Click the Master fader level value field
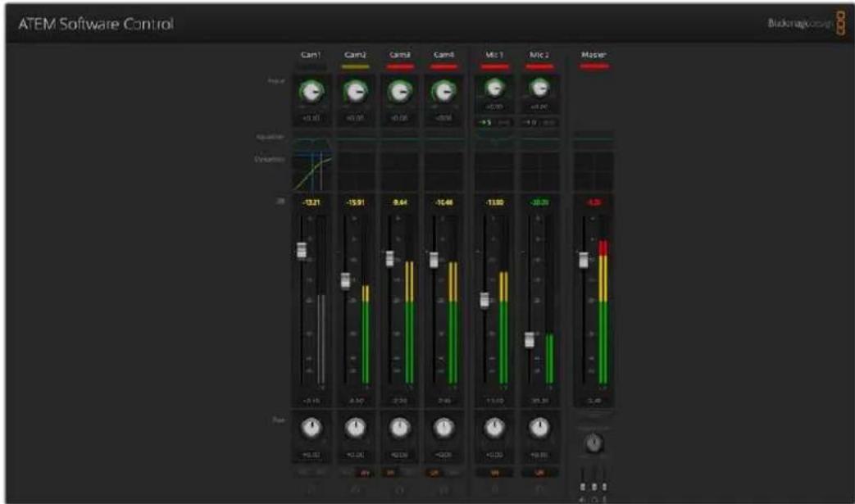The height and width of the screenshot is (504, 855). (x=593, y=401)
